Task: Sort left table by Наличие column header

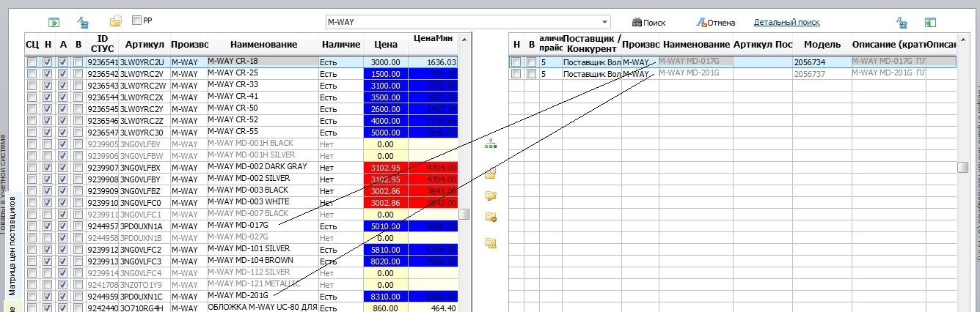Action: pyautogui.click(x=341, y=45)
